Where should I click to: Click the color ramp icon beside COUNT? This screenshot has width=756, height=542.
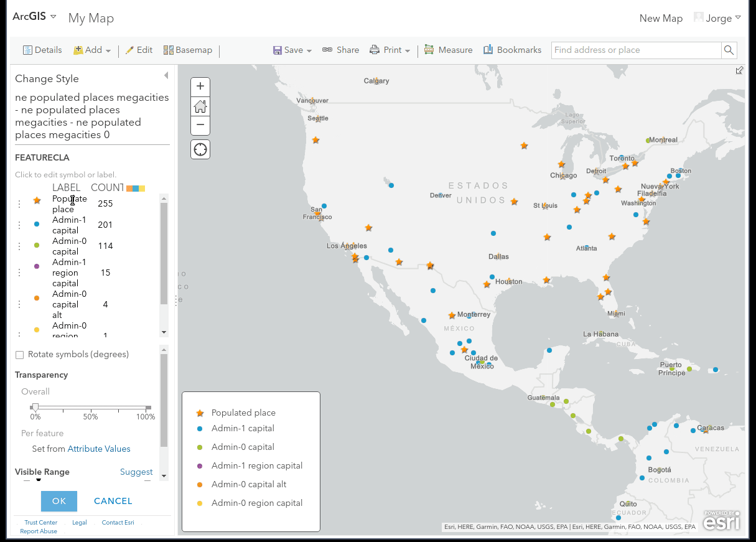coord(136,188)
